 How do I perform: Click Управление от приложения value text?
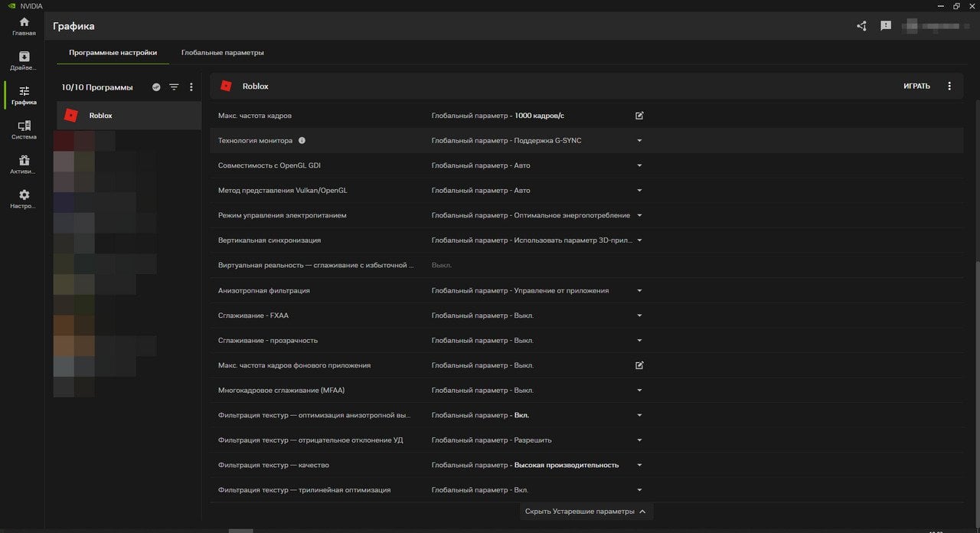[x=561, y=291]
